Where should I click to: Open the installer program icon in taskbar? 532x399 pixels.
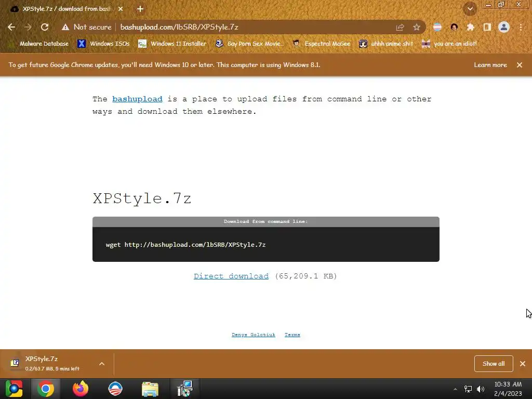pos(185,389)
